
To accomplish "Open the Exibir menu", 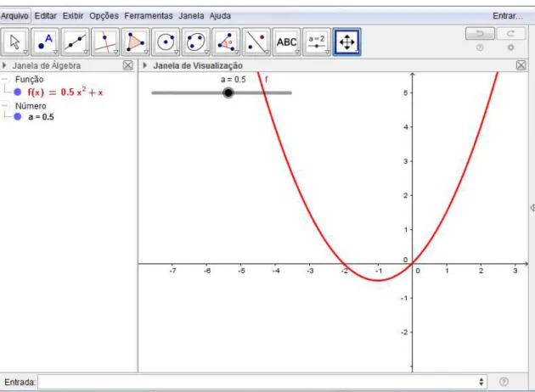I will [x=73, y=15].
